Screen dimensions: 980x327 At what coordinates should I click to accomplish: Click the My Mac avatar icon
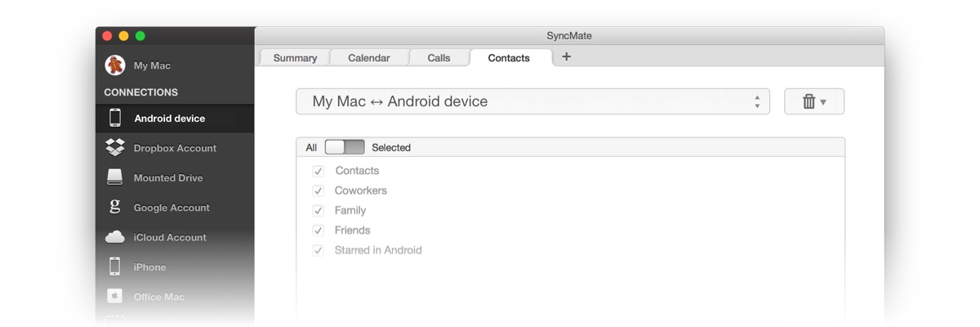tap(115, 65)
